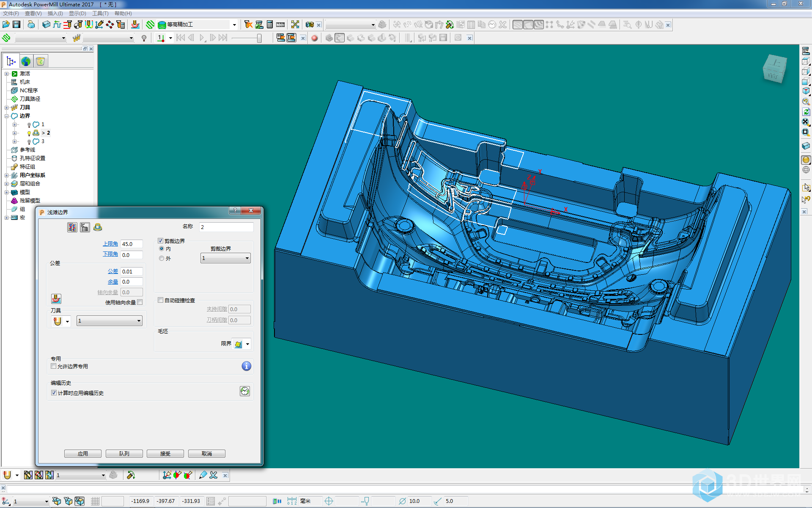Click the rapid move heights icon

[x=57, y=25]
